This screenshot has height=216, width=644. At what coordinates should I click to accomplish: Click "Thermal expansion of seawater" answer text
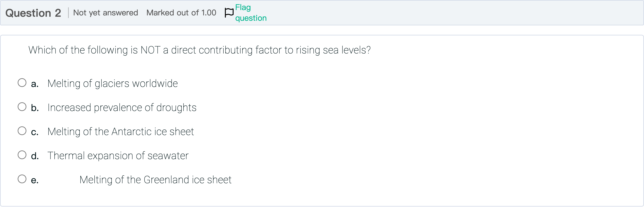point(118,156)
